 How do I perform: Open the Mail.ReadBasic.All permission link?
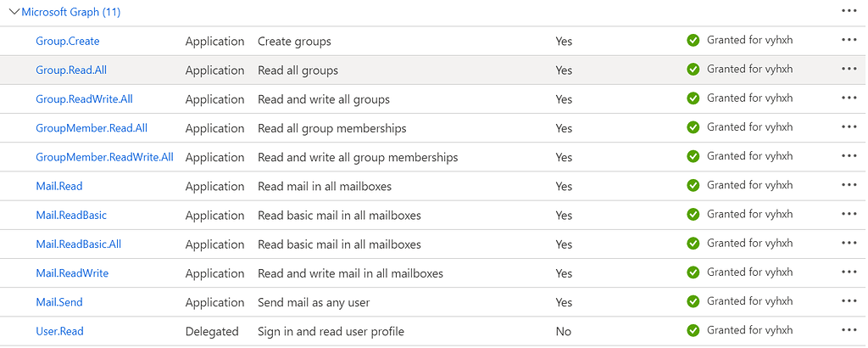coord(78,244)
